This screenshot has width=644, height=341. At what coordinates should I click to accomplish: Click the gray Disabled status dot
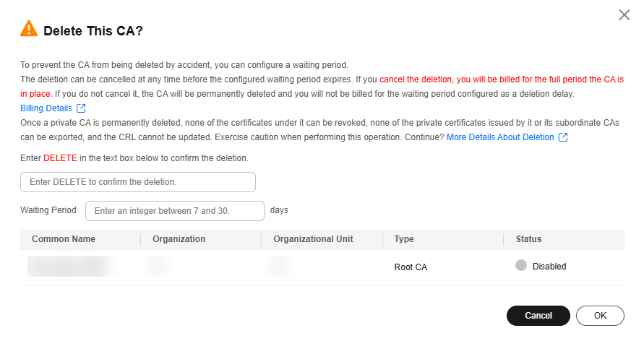click(x=520, y=266)
